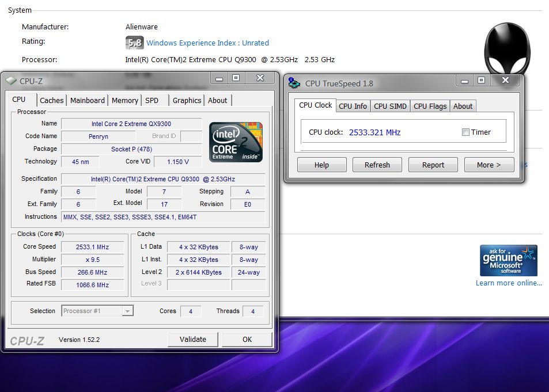Click the Alienware head logo
549x392 pixels.
[x=508, y=48]
